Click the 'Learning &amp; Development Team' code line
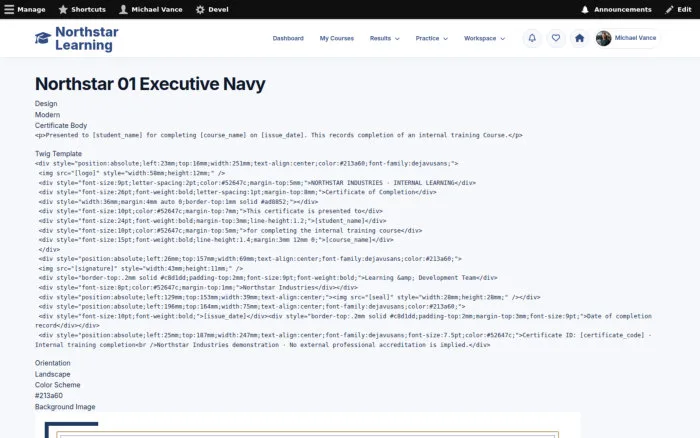Viewport: 700px width, 438px height. 268,278
